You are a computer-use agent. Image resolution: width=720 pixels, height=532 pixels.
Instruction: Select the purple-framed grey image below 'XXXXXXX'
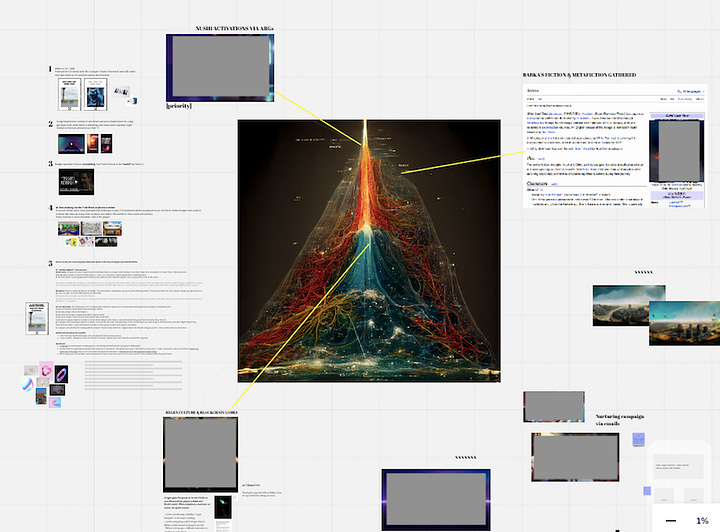click(436, 499)
